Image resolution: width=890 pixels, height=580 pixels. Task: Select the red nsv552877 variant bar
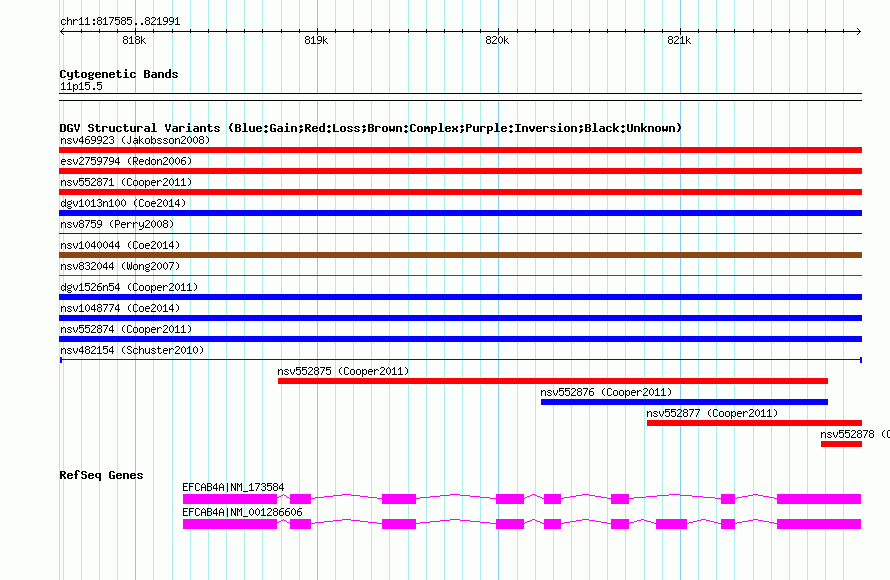(754, 423)
